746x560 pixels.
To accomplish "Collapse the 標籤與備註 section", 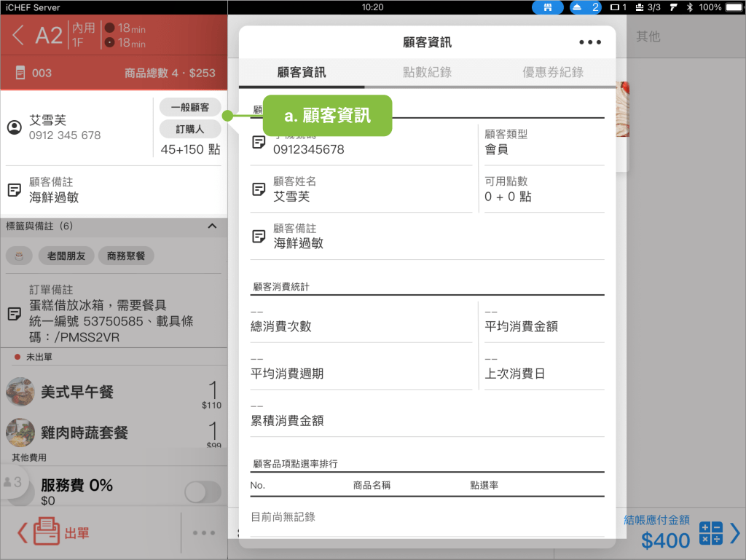I will tap(212, 226).
